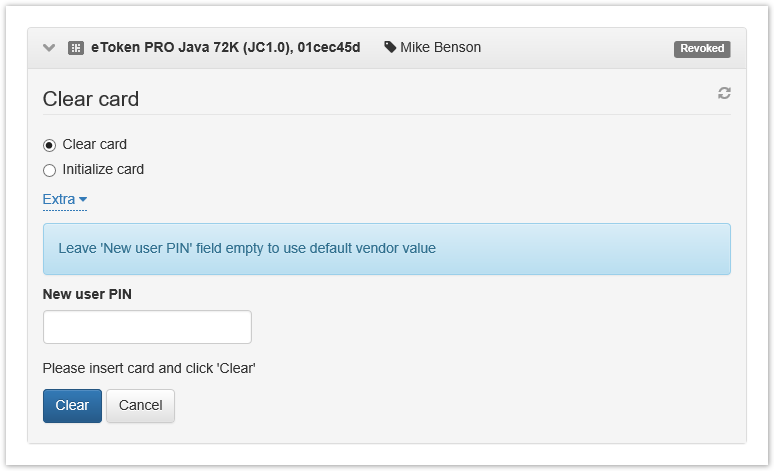
Task: Select the 'Clear card' radio button
Action: point(50,145)
